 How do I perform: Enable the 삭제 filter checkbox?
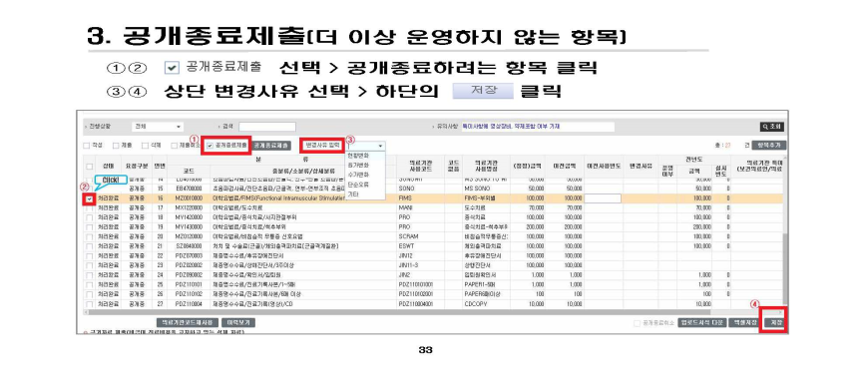click(x=145, y=146)
